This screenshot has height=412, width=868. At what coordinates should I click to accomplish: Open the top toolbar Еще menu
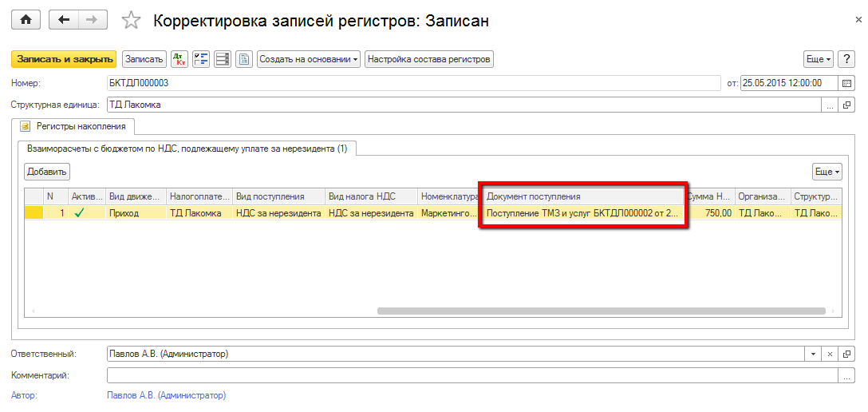pos(818,59)
